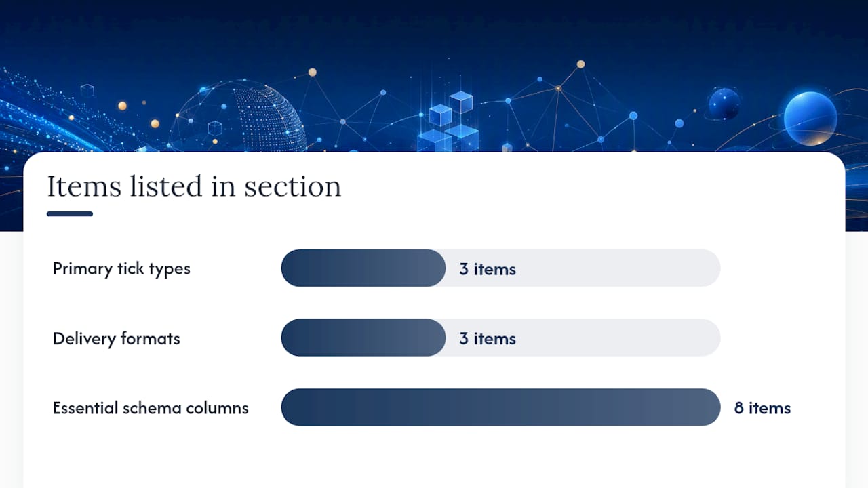868x488 pixels.
Task: Click the glowing stacked cubes graphic
Action: click(450, 122)
